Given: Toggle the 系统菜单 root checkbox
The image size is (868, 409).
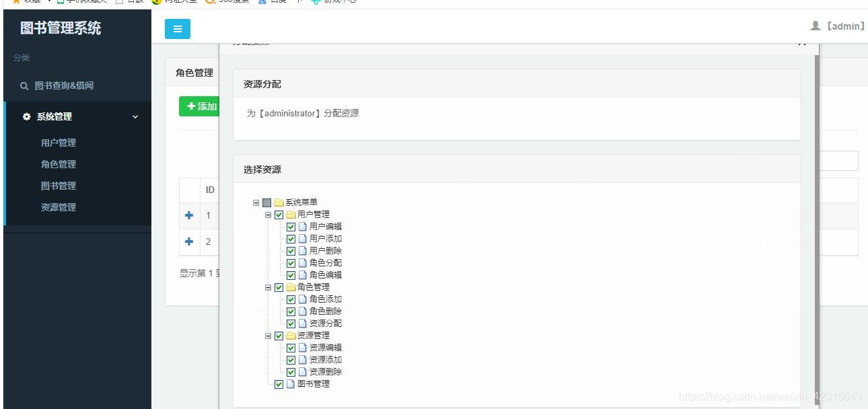Looking at the screenshot, I should point(267,202).
